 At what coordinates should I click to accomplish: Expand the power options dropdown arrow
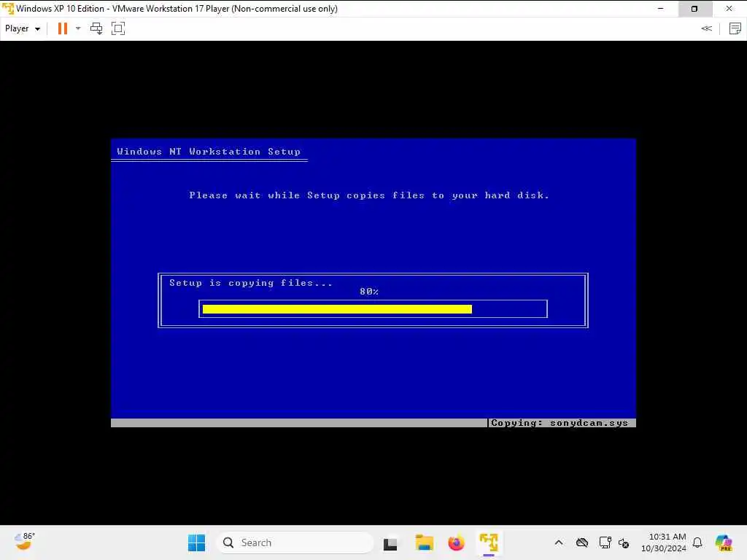pos(78,28)
